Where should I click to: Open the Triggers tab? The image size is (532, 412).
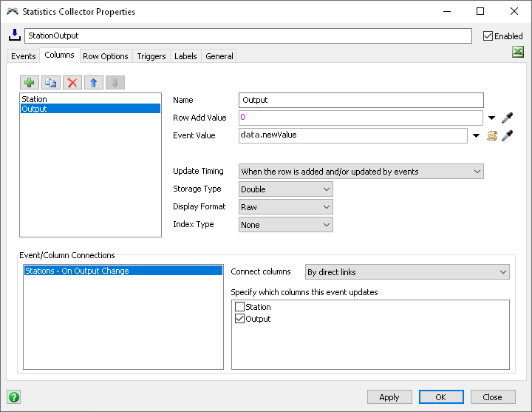pyautogui.click(x=151, y=56)
